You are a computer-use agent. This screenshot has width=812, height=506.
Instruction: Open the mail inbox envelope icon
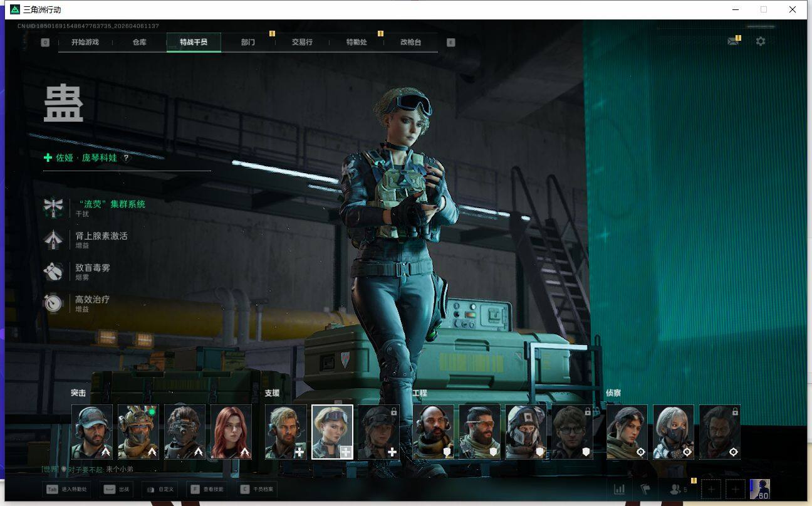[732, 41]
